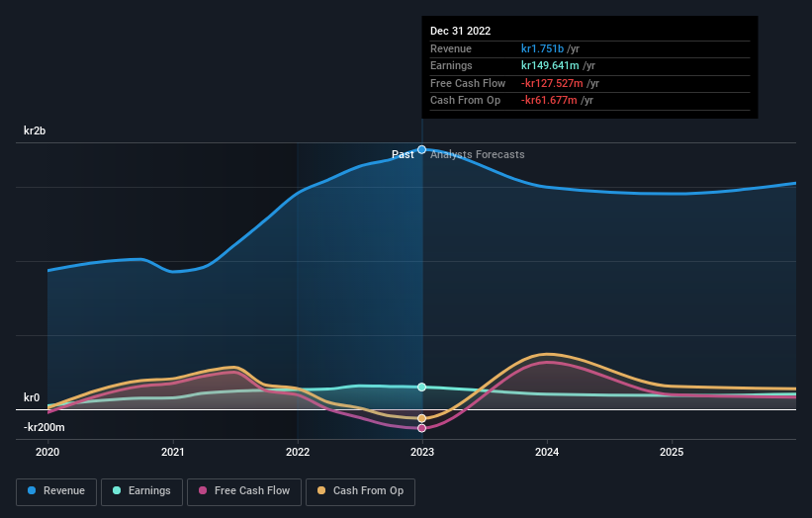Click the 2023 x-axis label

pos(422,453)
